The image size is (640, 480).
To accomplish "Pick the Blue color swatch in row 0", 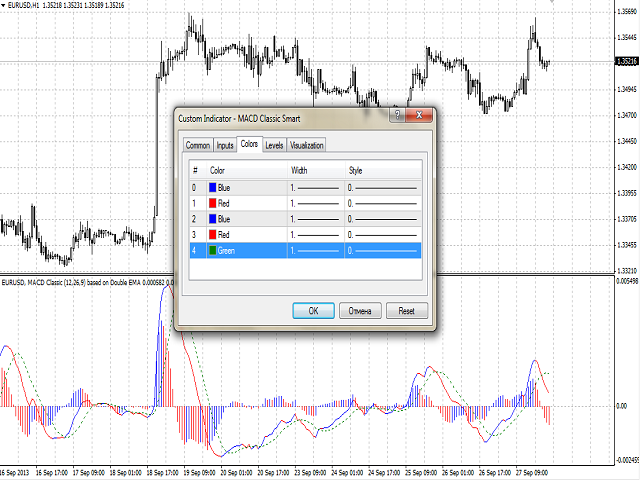I will click(213, 187).
